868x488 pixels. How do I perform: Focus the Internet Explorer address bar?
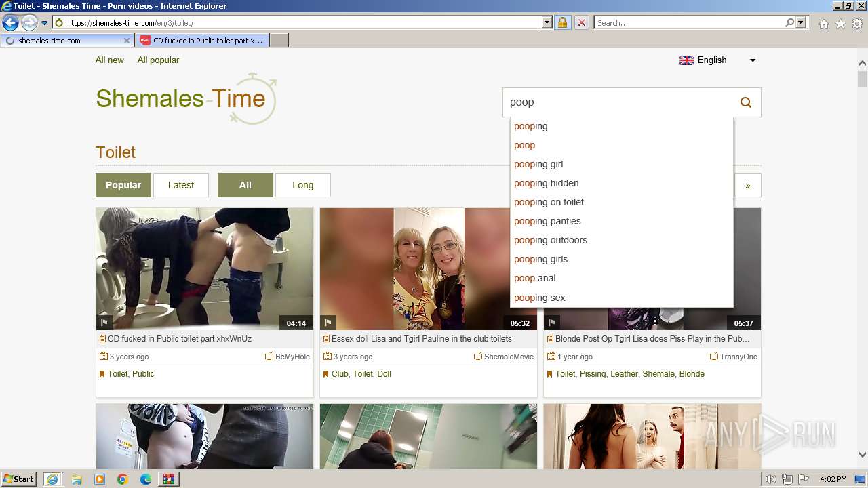(302, 23)
